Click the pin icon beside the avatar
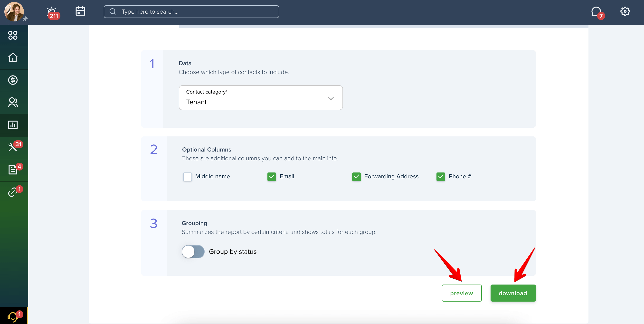The height and width of the screenshot is (324, 644). (25, 19)
